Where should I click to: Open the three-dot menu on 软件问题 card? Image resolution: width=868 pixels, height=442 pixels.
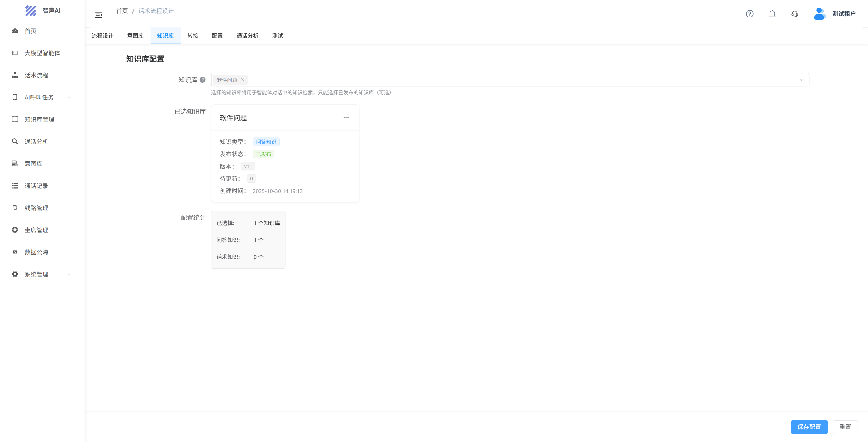coord(346,118)
